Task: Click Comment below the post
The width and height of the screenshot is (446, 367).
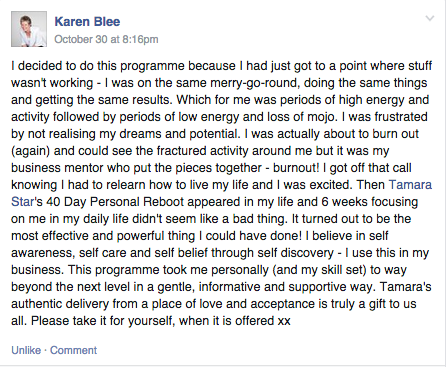Action: click(x=73, y=350)
